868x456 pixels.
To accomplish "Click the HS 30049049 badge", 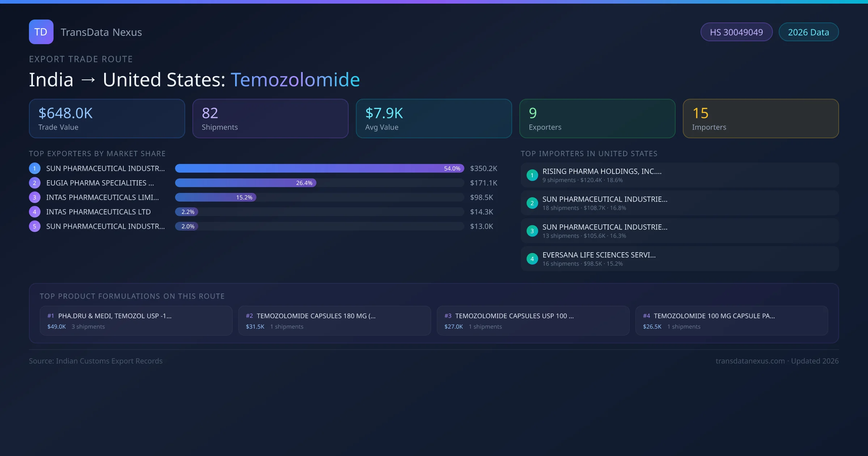I will (x=736, y=32).
